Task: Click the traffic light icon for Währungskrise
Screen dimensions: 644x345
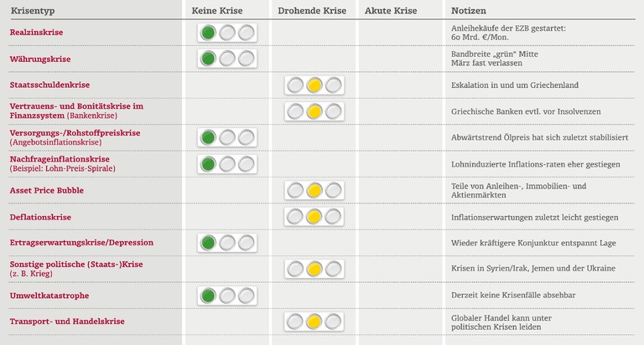Action: point(227,59)
